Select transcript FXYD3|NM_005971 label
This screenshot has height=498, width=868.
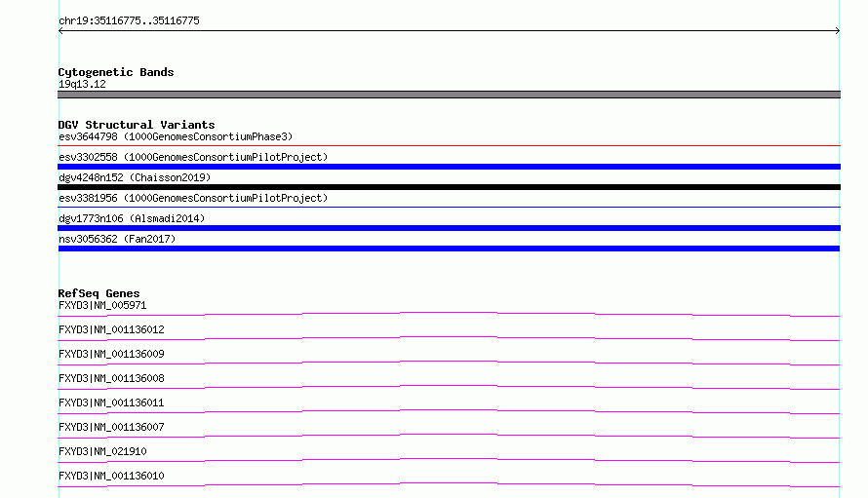point(102,305)
